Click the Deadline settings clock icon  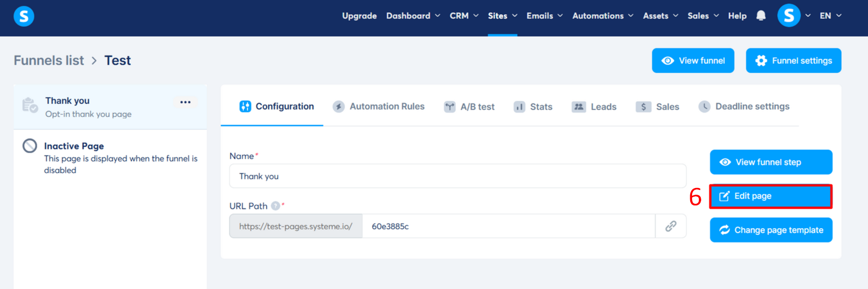704,107
